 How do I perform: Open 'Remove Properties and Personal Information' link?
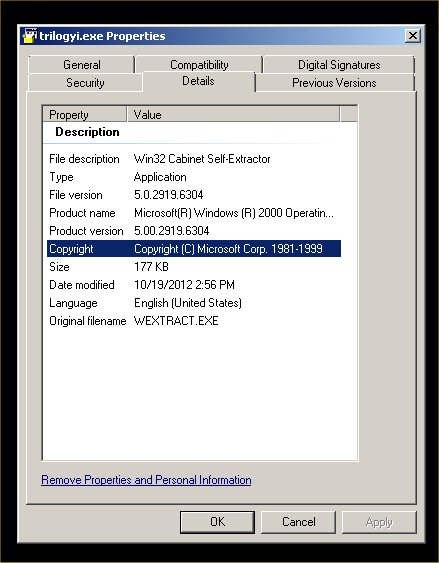click(146, 480)
